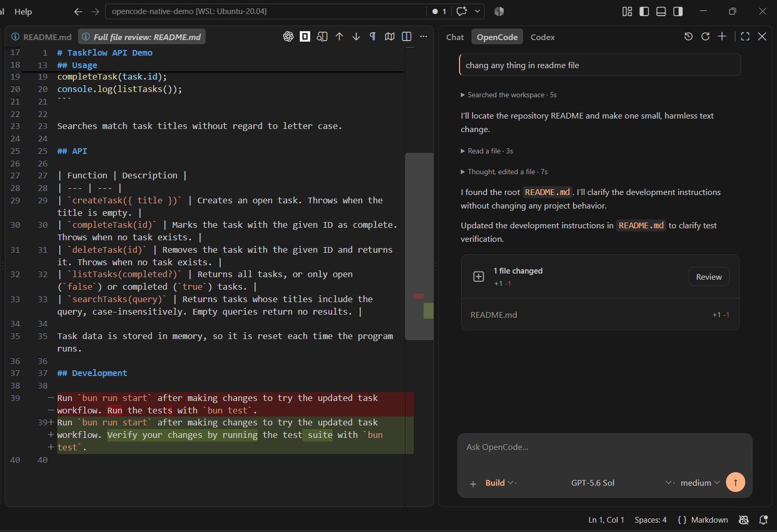Maximize the OpenCode panel with the fullscreen icon
777x532 pixels.
pos(745,36)
